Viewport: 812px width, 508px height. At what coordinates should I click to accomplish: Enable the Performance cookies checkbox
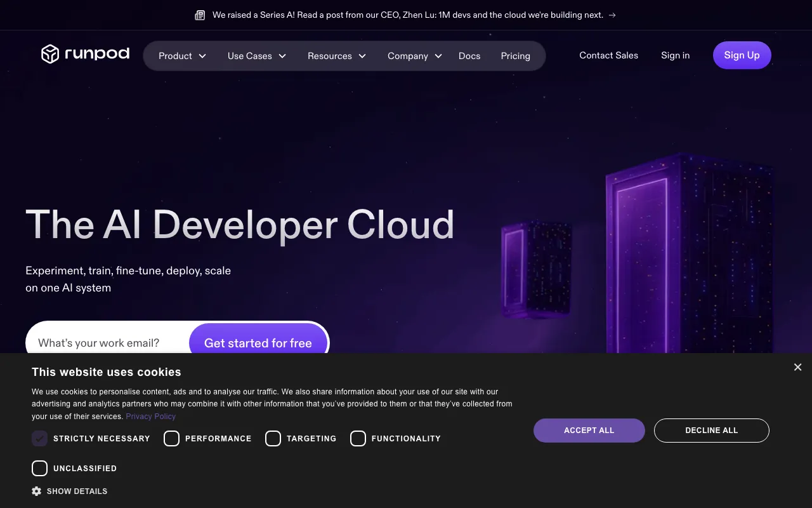point(171,438)
